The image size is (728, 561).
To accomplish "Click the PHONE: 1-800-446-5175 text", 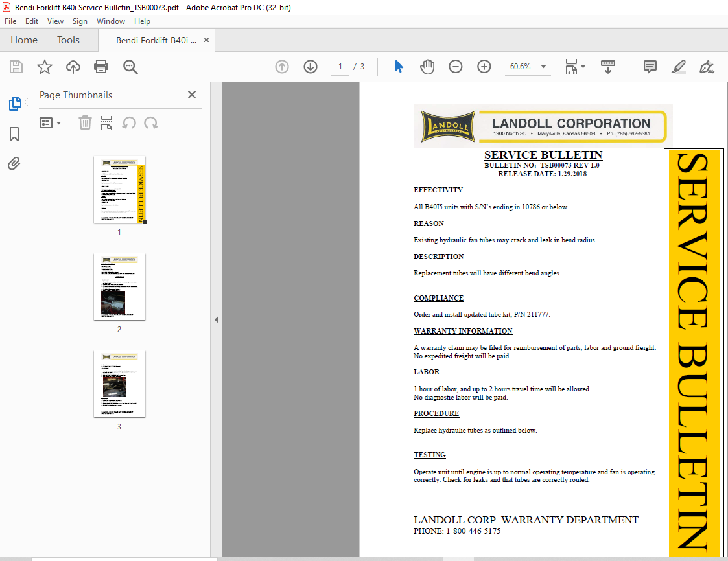I will click(x=457, y=531).
